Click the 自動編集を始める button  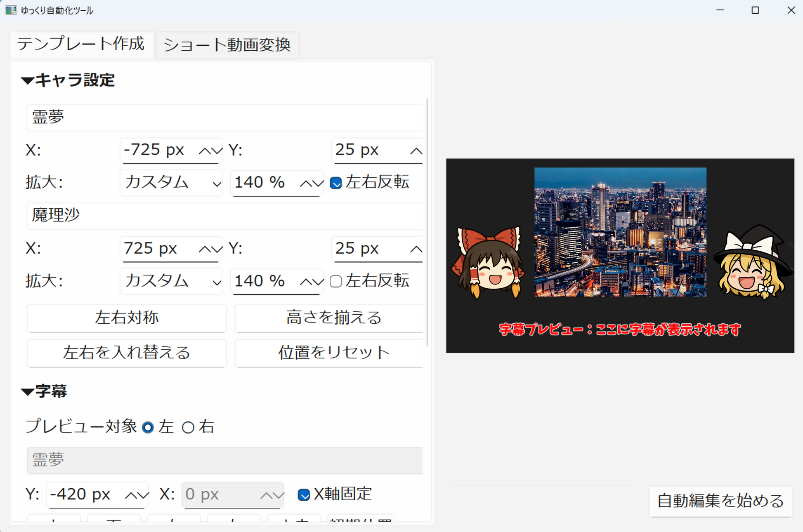(720, 501)
